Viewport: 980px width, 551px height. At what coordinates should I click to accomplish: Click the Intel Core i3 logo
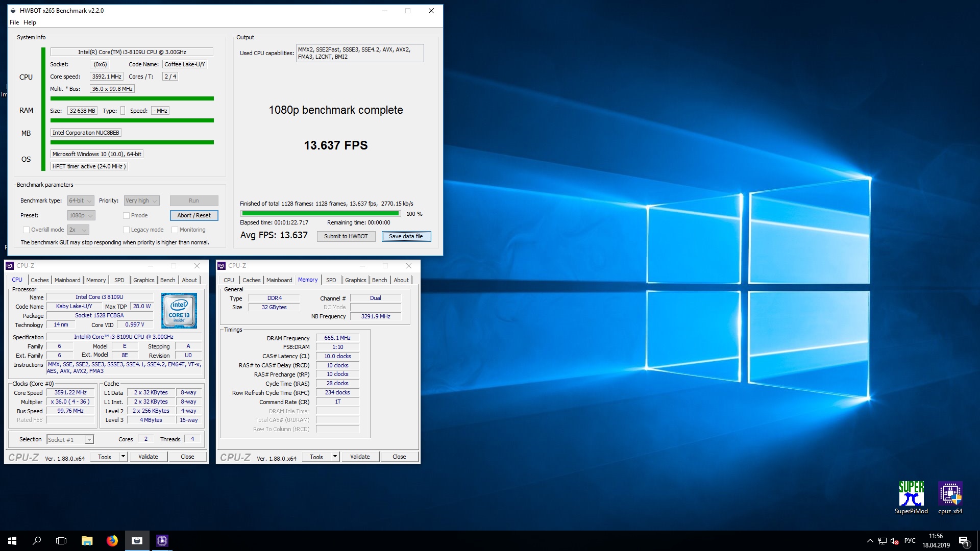click(179, 310)
